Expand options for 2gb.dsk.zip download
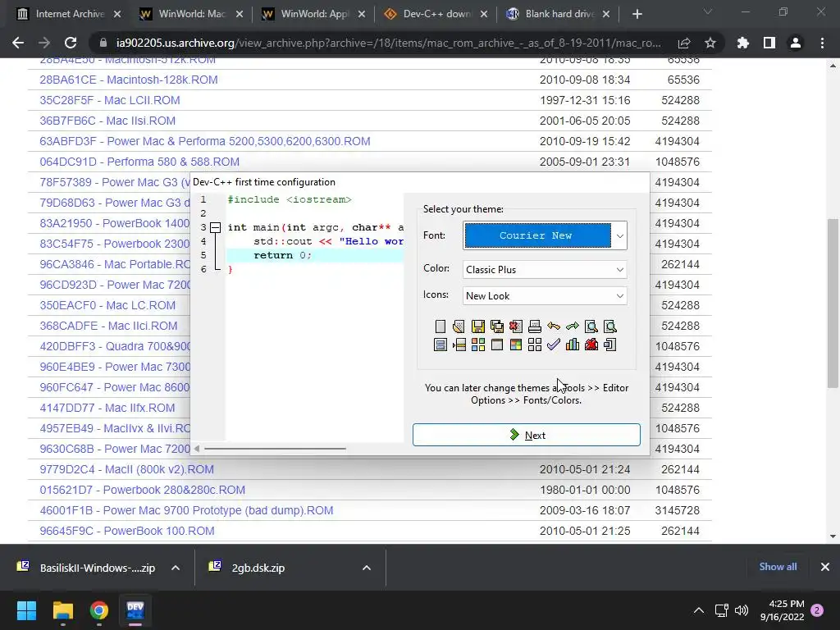This screenshot has width=840, height=630. [367, 568]
